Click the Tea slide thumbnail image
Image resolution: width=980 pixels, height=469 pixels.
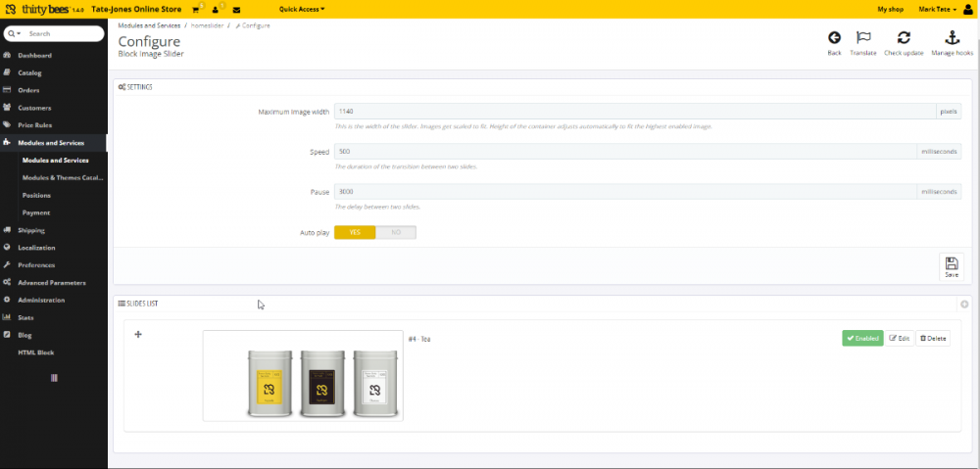303,375
